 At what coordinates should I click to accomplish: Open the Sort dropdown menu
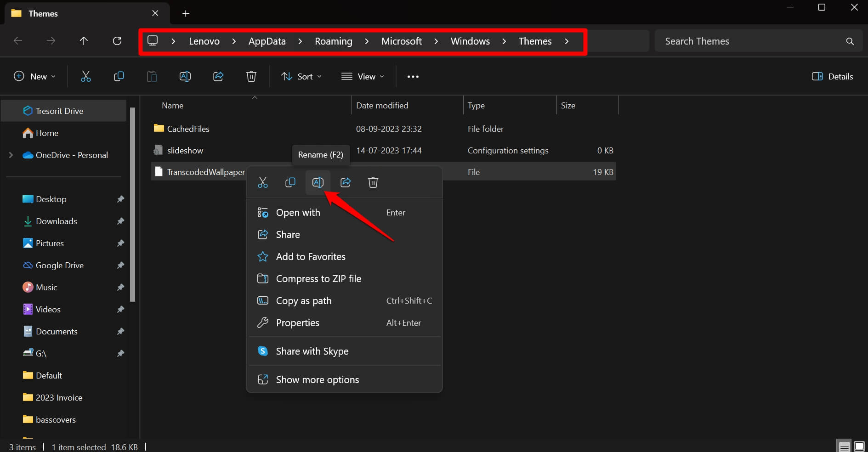(301, 76)
